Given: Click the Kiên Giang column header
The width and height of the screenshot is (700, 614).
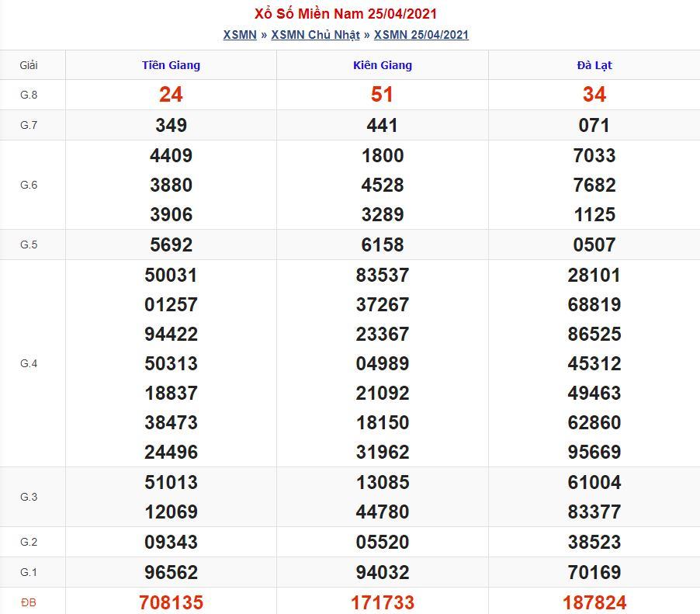Looking at the screenshot, I should pos(383,65).
